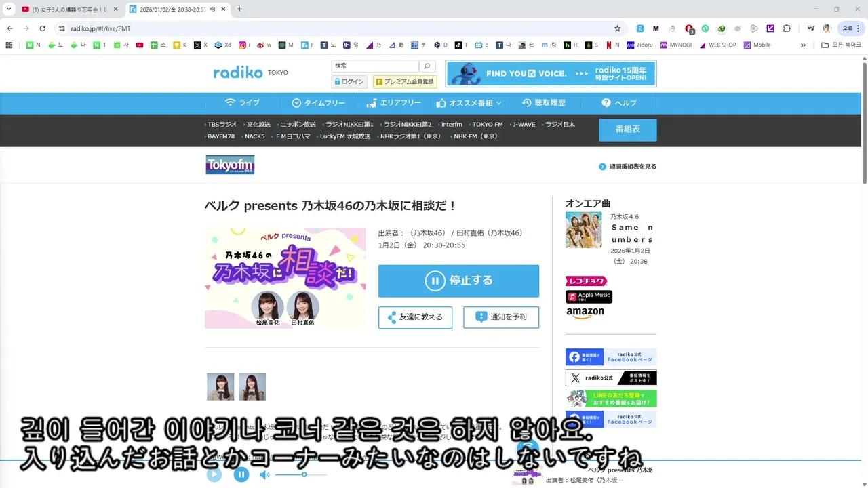Select the ニッポン放送 station
Image resolution: width=868 pixels, height=488 pixels.
click(x=297, y=125)
